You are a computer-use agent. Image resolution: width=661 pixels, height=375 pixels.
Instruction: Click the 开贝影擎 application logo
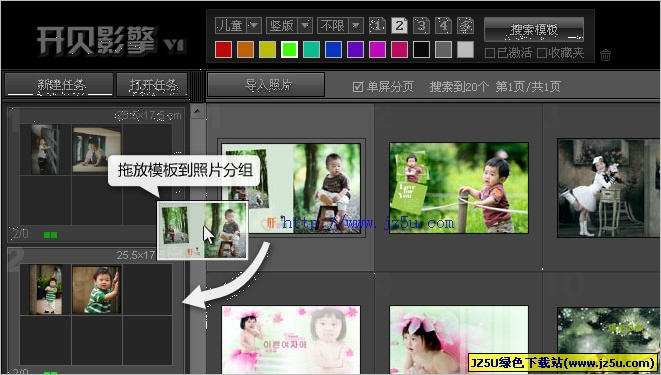coord(112,41)
